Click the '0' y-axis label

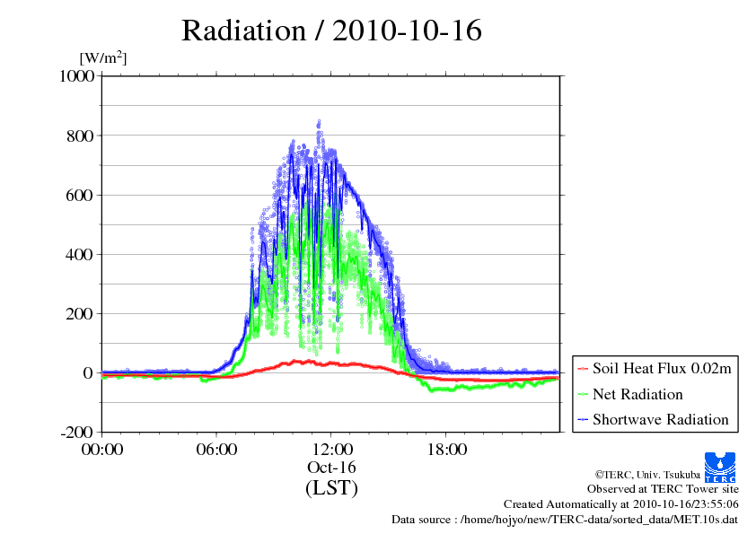click(88, 373)
